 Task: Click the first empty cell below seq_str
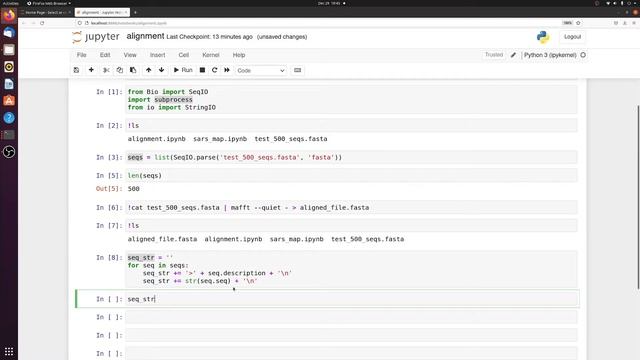(351, 317)
